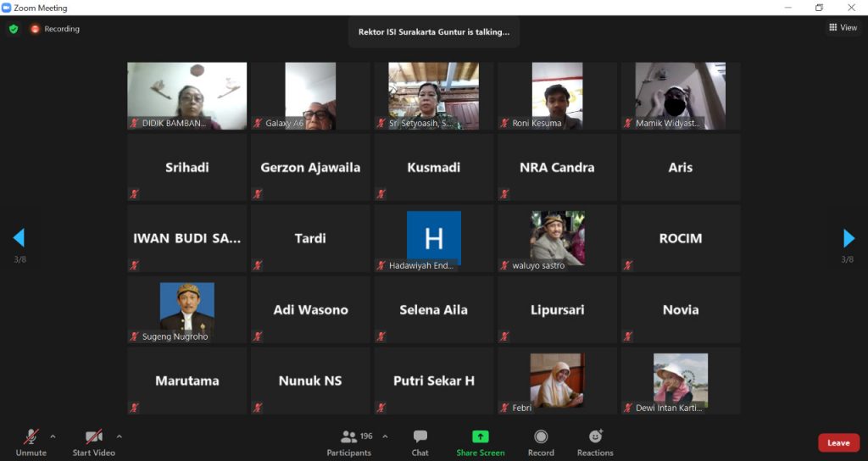Go to next gallery page with right arrow
This screenshot has height=461, width=868.
tap(849, 238)
